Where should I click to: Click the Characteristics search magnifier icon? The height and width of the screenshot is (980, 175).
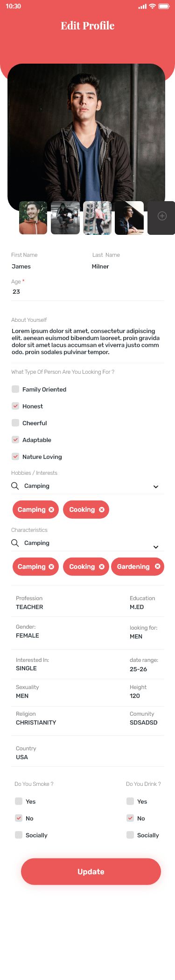coord(15,543)
